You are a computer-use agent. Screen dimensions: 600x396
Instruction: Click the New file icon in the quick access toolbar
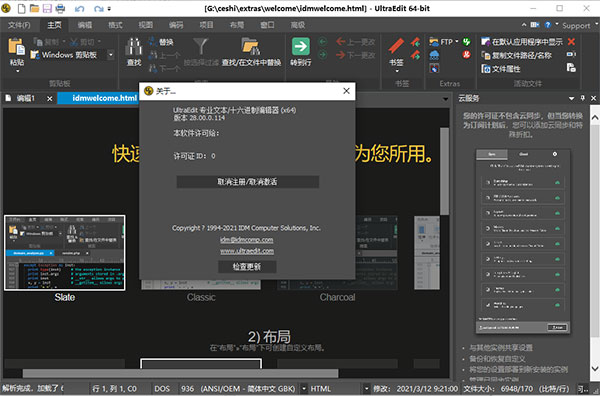click(22, 8)
